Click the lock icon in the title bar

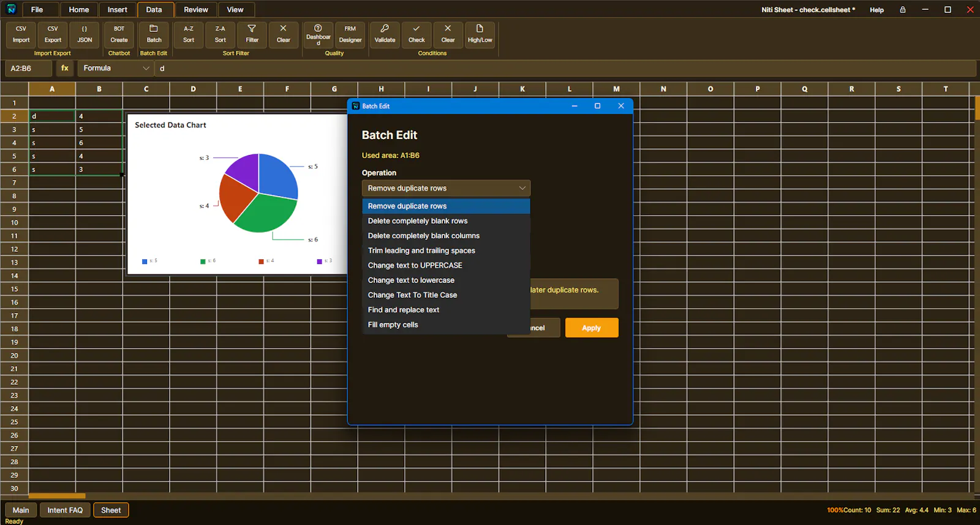tap(903, 10)
